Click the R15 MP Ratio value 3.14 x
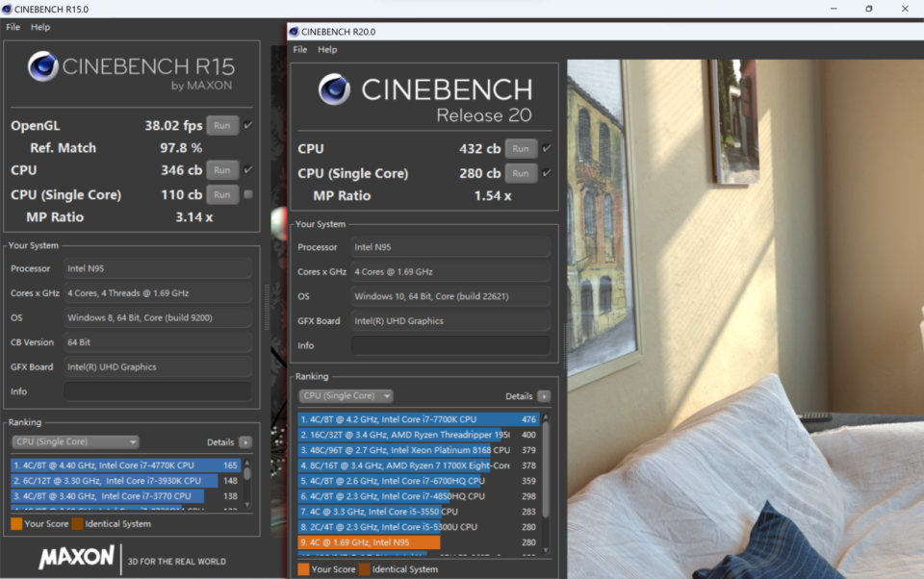924x579 pixels. pyautogui.click(x=193, y=217)
